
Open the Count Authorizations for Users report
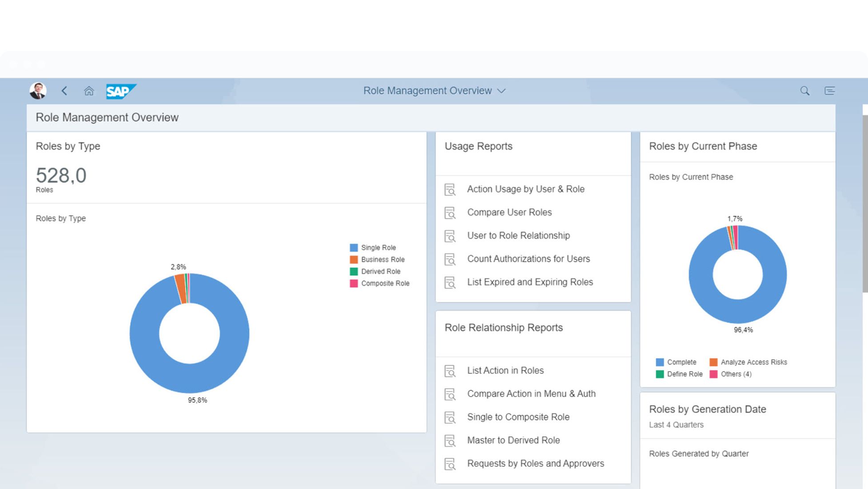coord(528,259)
